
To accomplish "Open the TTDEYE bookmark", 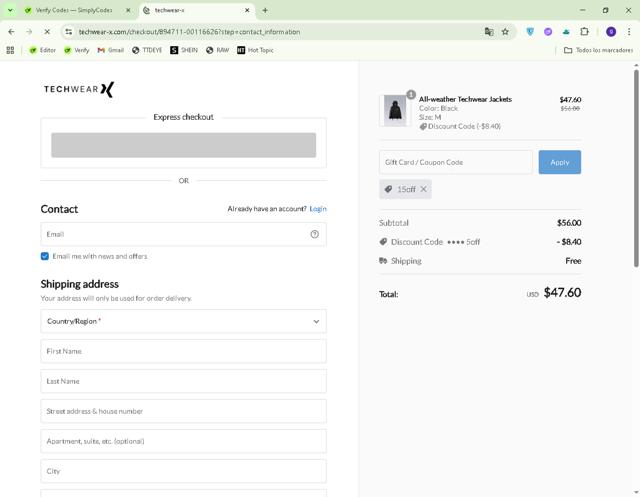I will (147, 50).
